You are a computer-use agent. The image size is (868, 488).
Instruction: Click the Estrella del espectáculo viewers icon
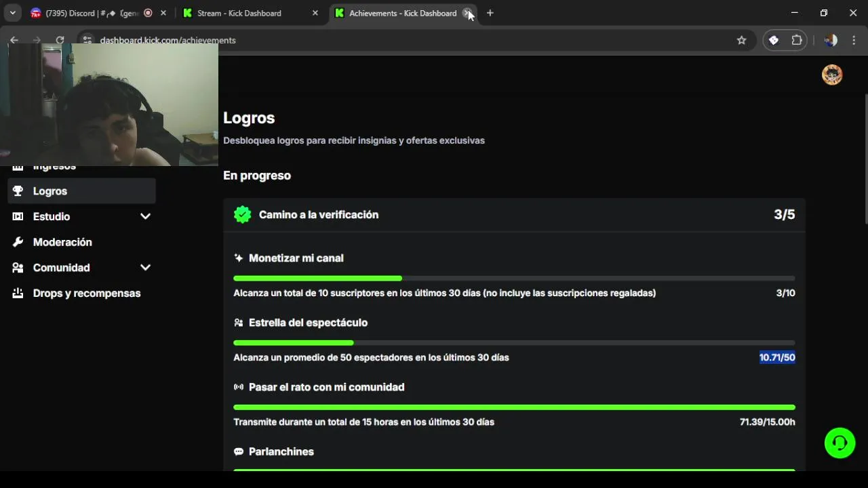[239, 323]
